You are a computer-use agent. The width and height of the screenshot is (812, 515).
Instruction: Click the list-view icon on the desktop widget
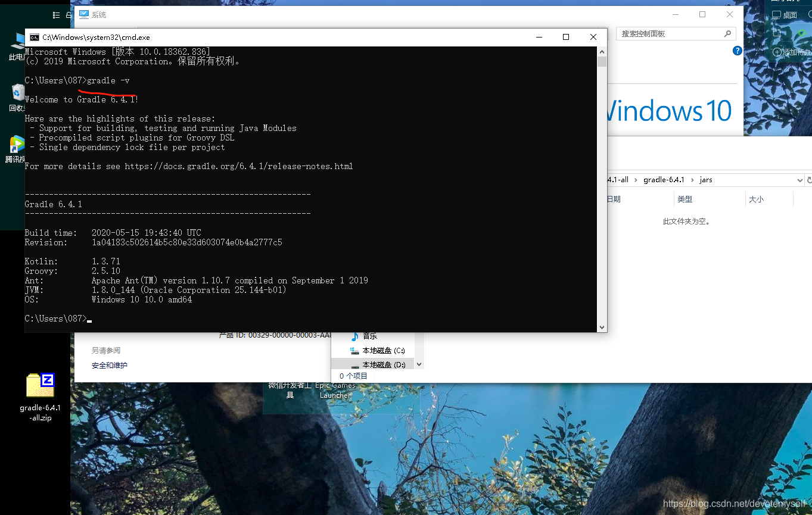(x=56, y=15)
